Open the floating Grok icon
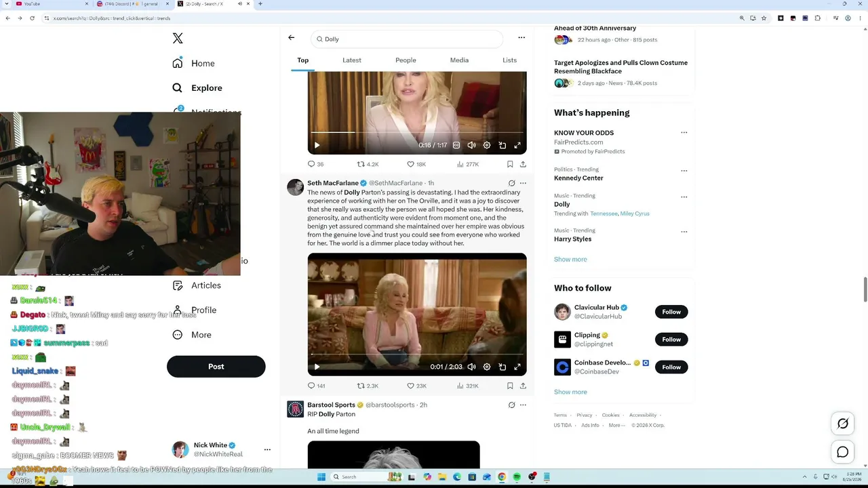 point(843,424)
